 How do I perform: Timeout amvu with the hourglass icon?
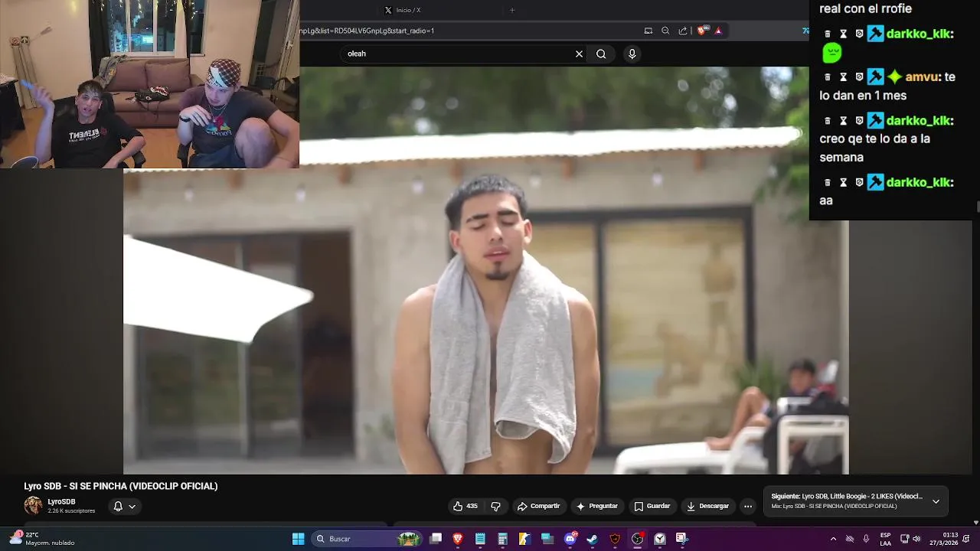tap(843, 77)
